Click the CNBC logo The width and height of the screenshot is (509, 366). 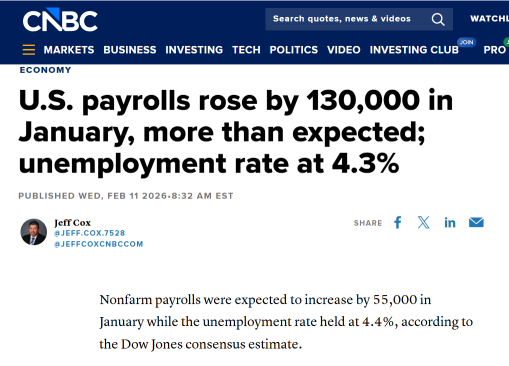pos(60,20)
